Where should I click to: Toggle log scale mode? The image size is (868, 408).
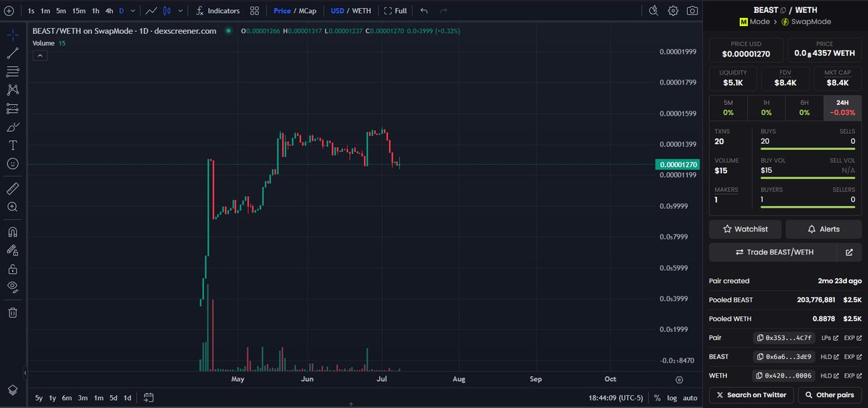(x=672, y=398)
